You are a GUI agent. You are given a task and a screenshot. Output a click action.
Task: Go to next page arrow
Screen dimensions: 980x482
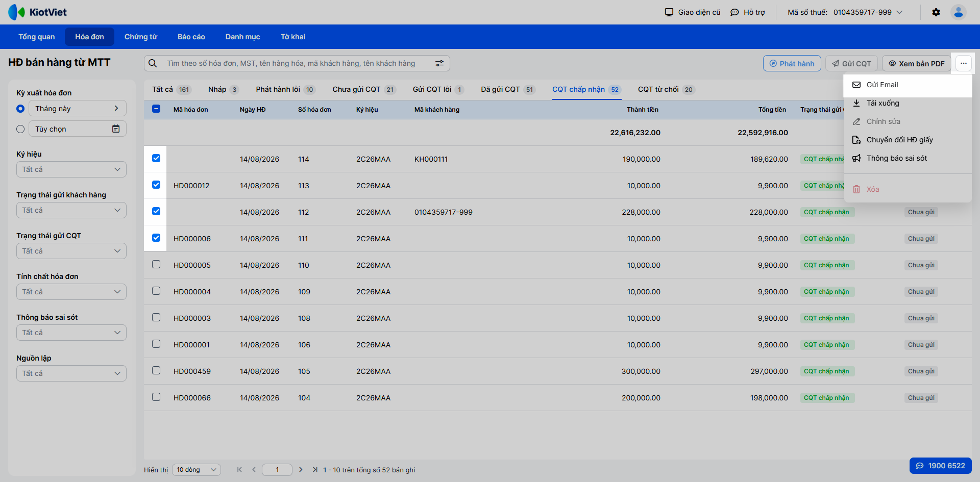[x=301, y=470]
